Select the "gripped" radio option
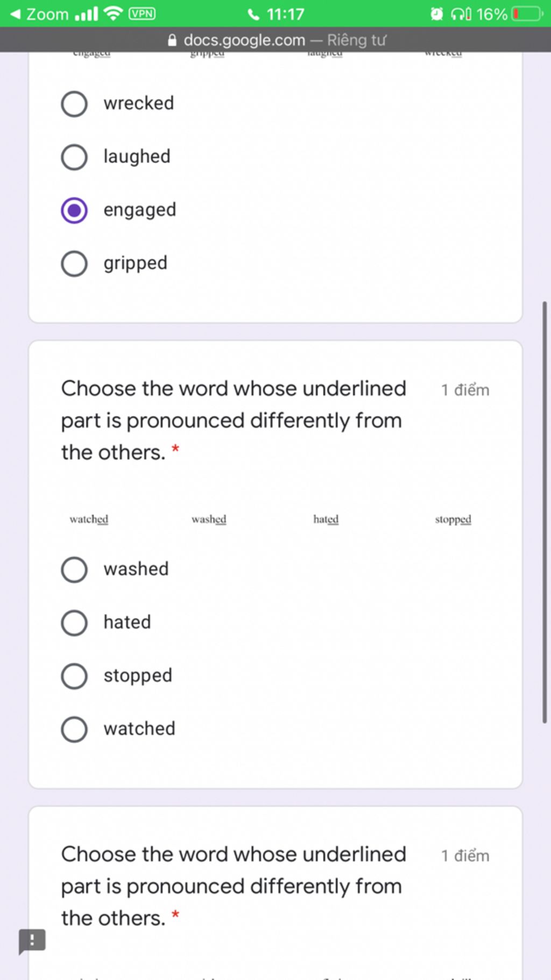Image resolution: width=551 pixels, height=980 pixels. [x=74, y=264]
